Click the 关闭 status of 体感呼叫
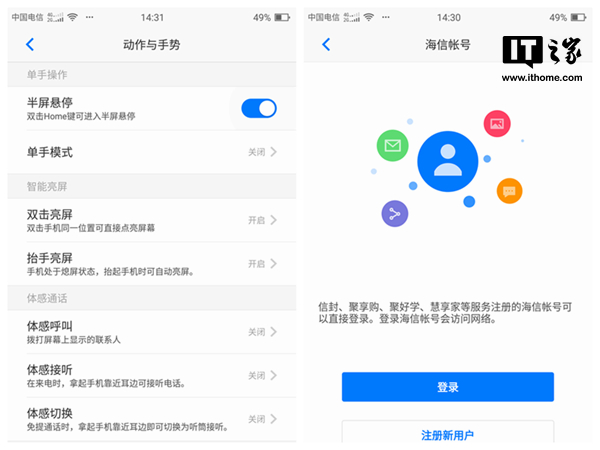Screen dimensions: 600x450 click(256, 332)
